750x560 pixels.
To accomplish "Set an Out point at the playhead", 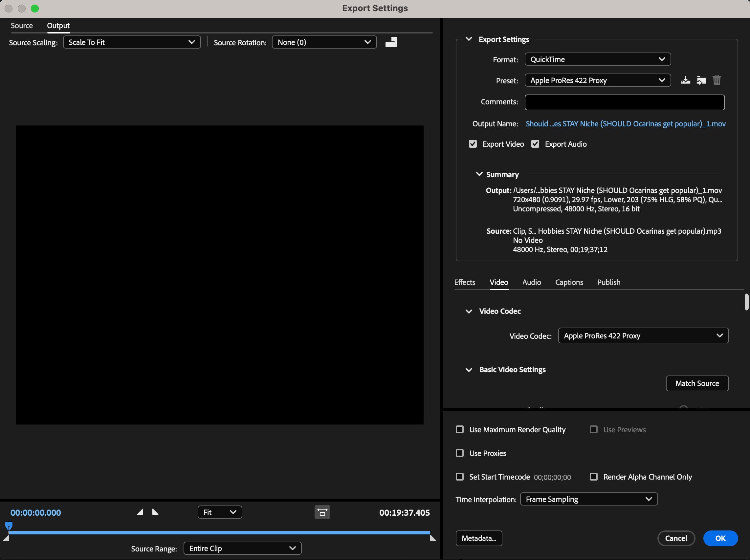I will tap(156, 512).
